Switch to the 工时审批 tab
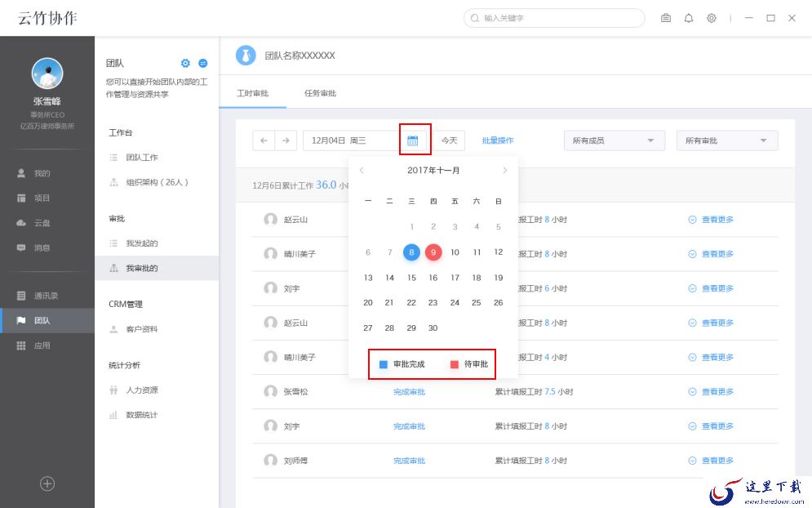This screenshot has width=812, height=508. pos(253,93)
